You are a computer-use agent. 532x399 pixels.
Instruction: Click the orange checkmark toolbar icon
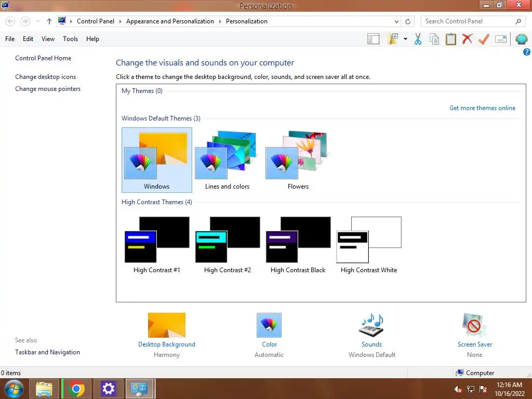pos(484,39)
